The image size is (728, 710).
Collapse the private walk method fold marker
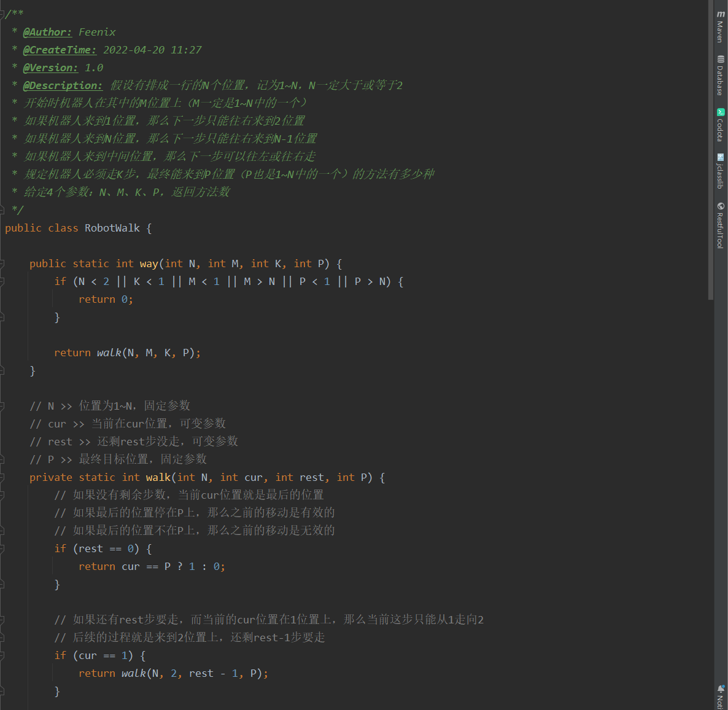[2, 477]
